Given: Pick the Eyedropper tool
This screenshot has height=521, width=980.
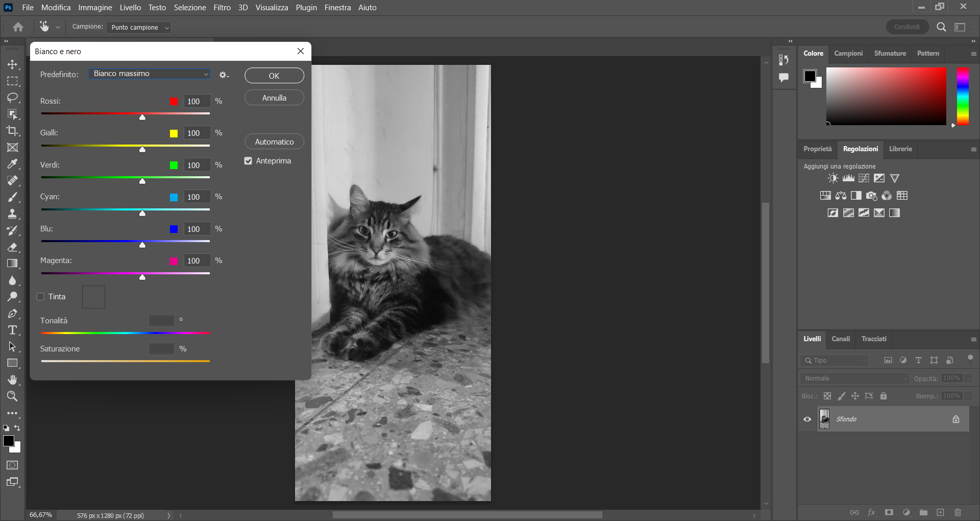Looking at the screenshot, I should (13, 164).
